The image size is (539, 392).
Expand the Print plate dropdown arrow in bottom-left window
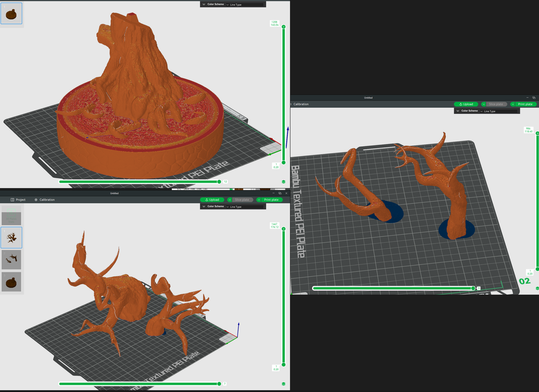[x=259, y=200]
